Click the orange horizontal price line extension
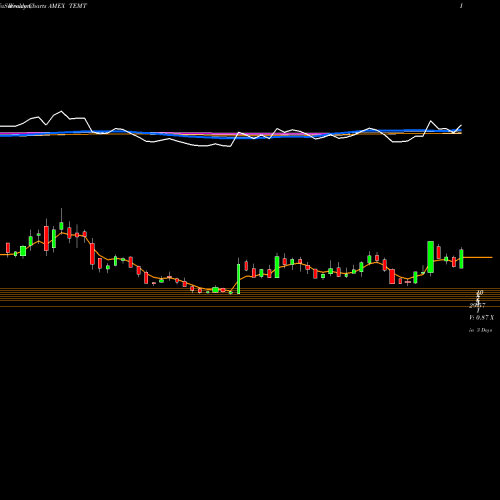 point(478,257)
